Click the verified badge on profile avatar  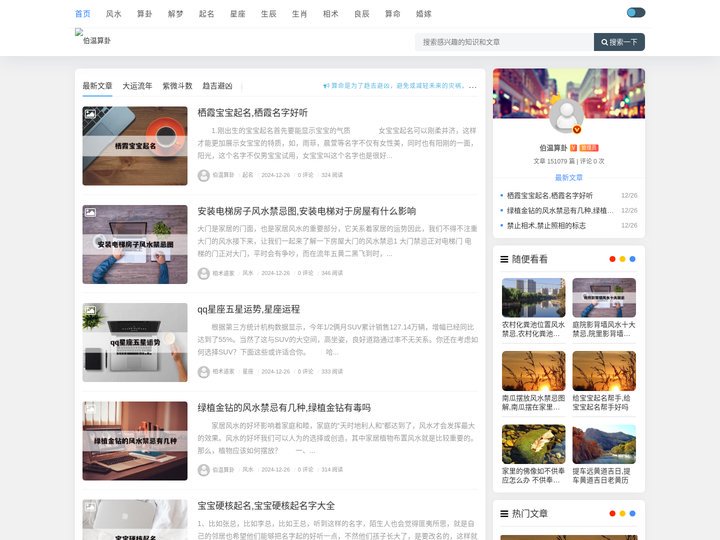tap(577, 129)
